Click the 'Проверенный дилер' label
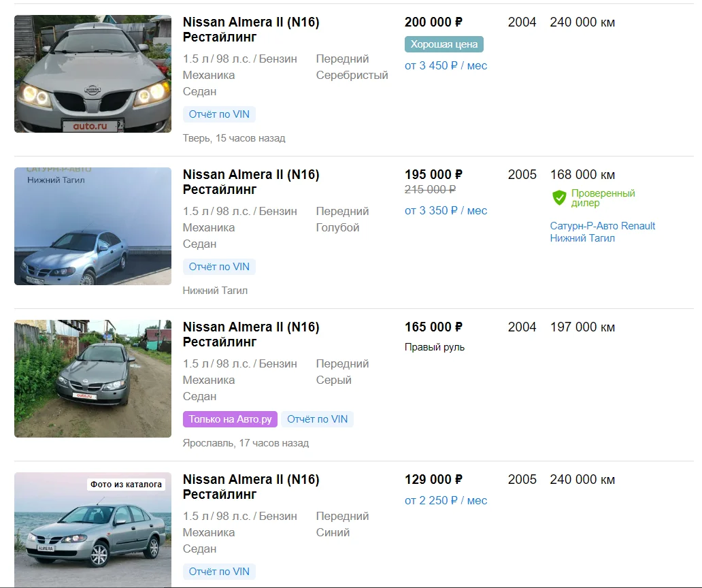Screen dimensions: 702x588 (603, 198)
